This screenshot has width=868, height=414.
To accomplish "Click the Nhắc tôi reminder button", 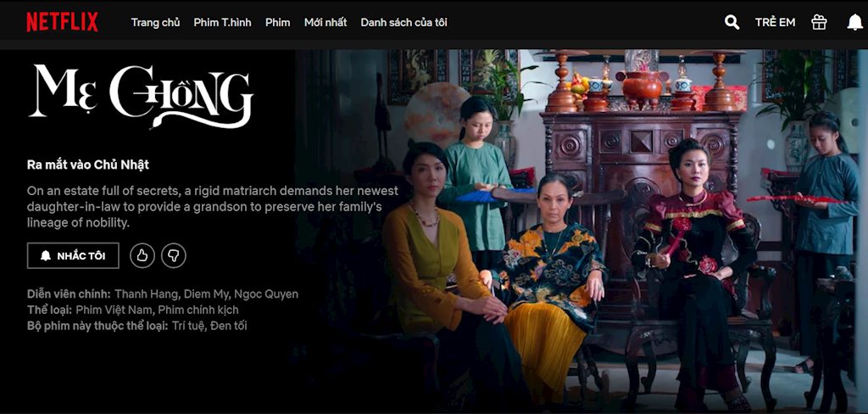I will click(73, 255).
